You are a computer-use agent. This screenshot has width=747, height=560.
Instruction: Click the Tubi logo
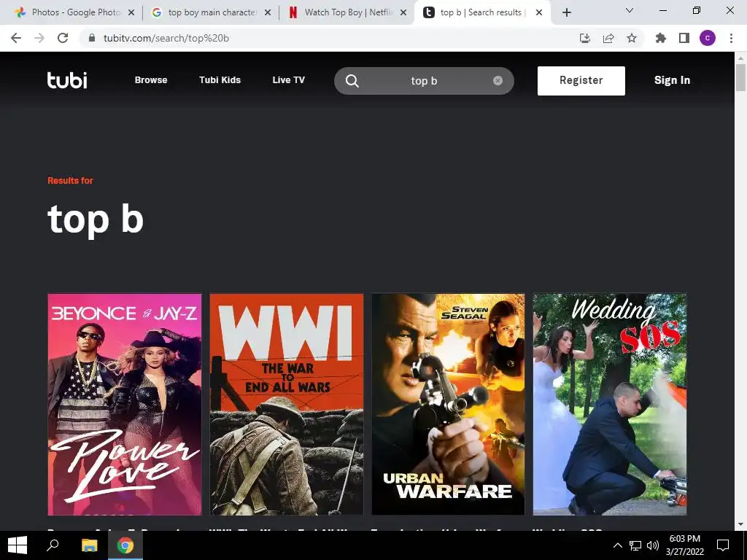pyautogui.click(x=67, y=80)
